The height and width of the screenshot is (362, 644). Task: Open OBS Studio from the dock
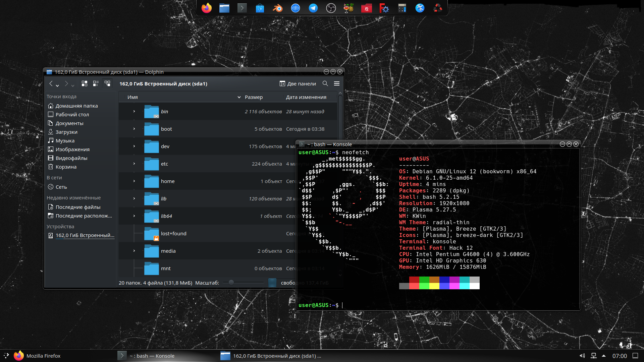[331, 8]
